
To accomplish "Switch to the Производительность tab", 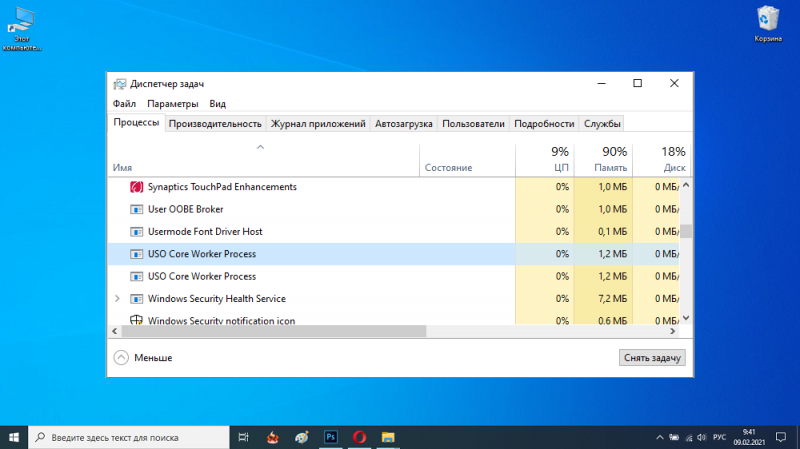I will tap(215, 123).
